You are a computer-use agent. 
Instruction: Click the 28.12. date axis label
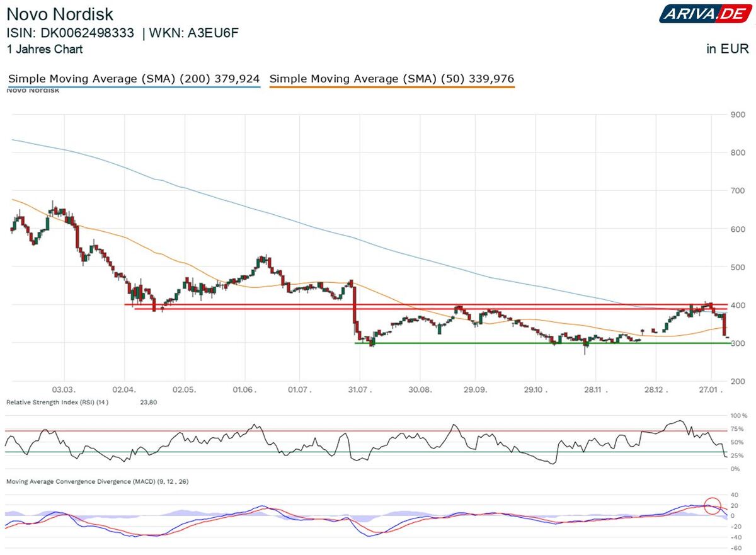tap(655, 391)
